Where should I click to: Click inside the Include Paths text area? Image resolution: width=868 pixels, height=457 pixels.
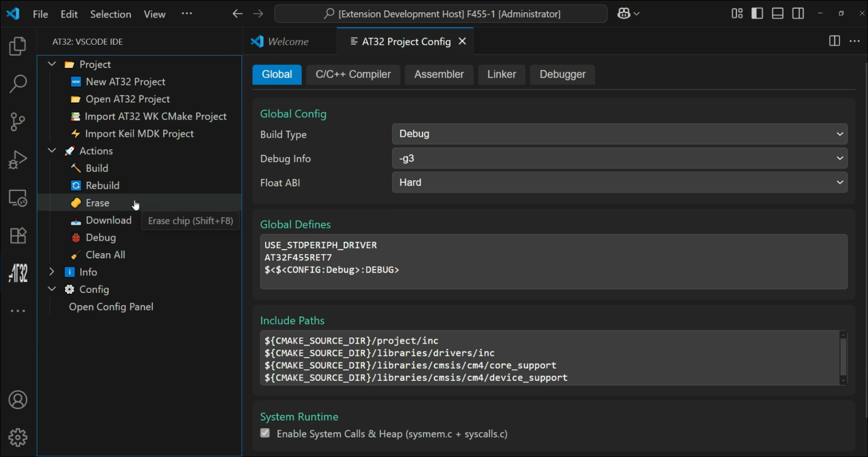pyautogui.click(x=549, y=358)
